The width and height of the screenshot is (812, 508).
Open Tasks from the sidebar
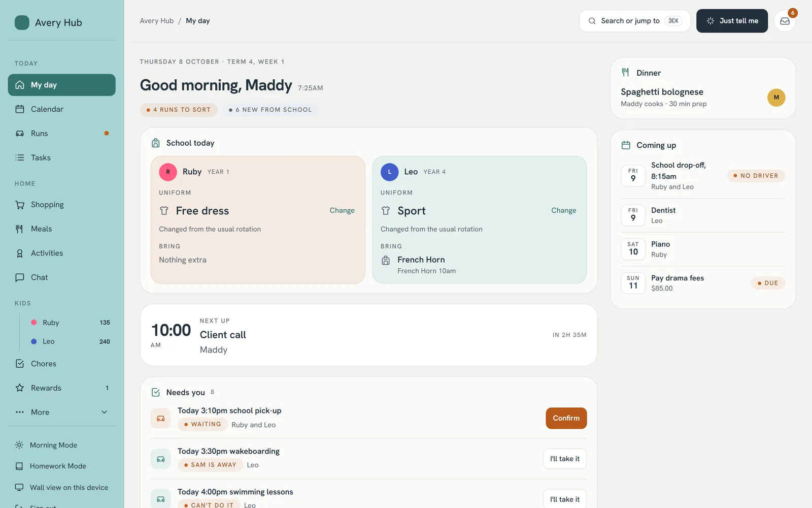point(62,158)
